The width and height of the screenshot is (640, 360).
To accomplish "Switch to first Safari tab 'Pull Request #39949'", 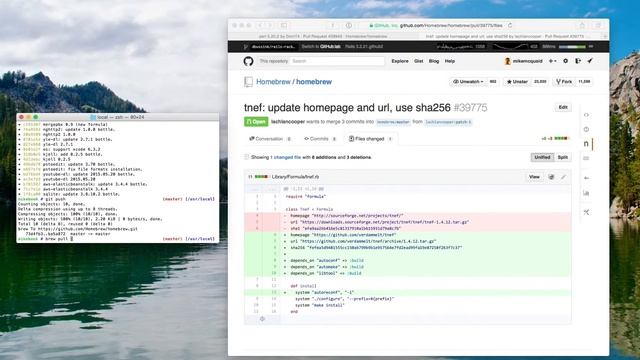I will click(x=322, y=36).
